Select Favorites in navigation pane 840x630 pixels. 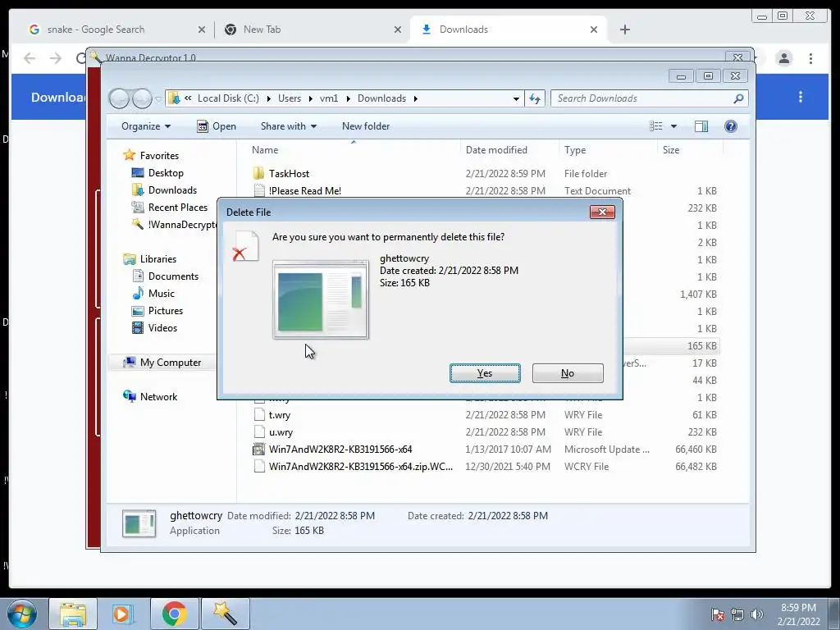point(159,155)
